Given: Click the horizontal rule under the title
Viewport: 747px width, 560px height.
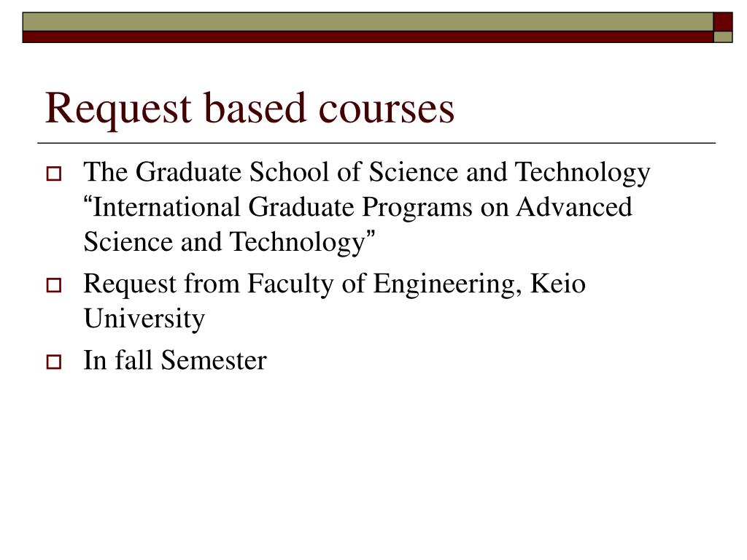Looking at the screenshot, I should (376, 143).
